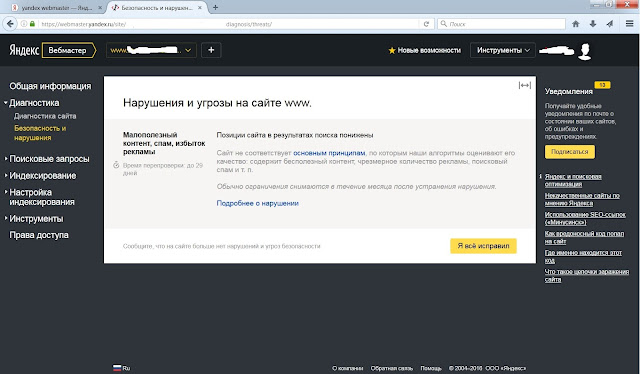The height and width of the screenshot is (374, 640).
Task: Open 'Как вредоносный код попал на сайт' link
Action: [584, 237]
